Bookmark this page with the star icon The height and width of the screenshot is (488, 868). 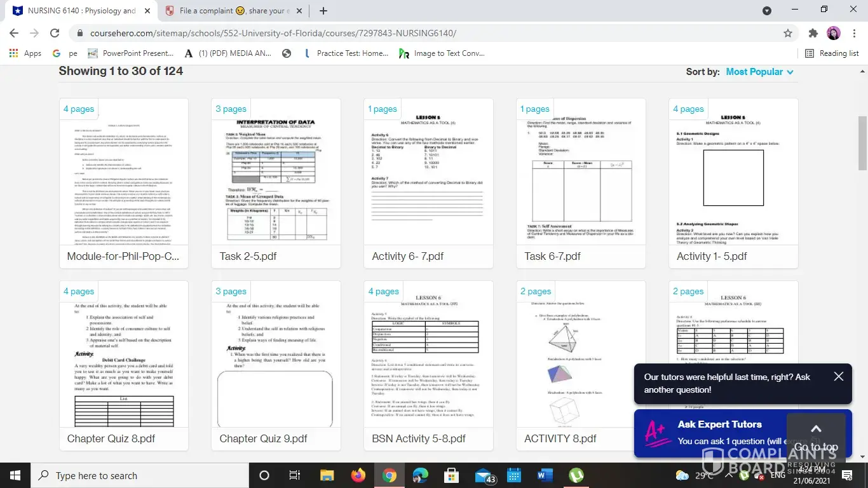click(788, 33)
